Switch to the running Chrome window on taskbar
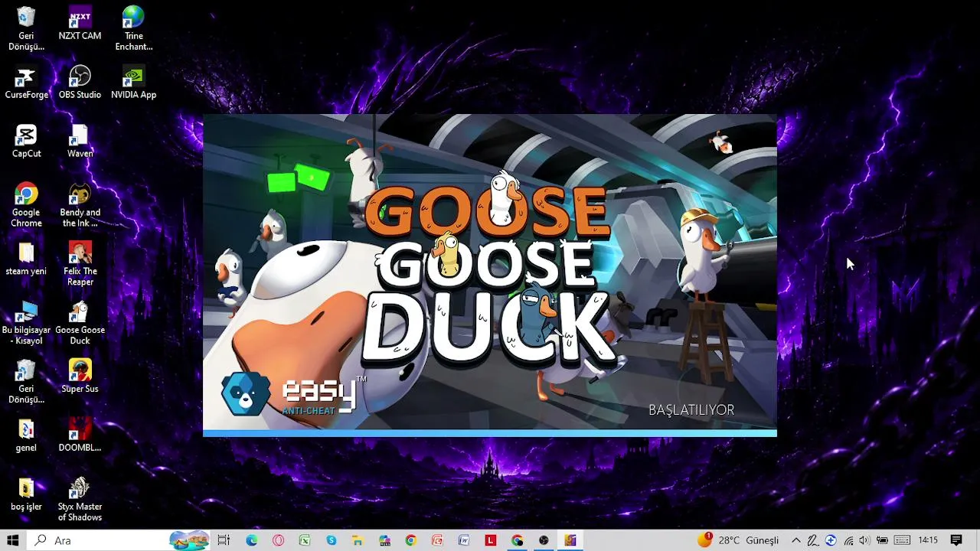The image size is (980, 551). click(518, 540)
